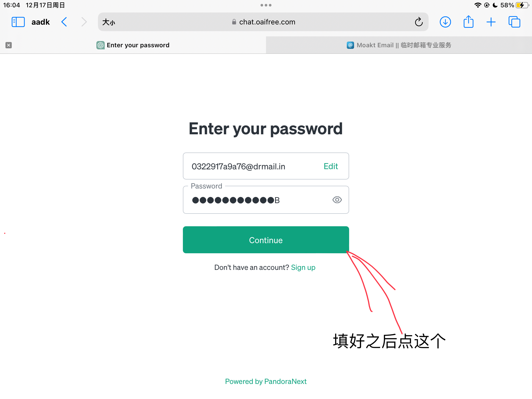Focus the Password input field
The height and width of the screenshot is (399, 532).
click(266, 200)
